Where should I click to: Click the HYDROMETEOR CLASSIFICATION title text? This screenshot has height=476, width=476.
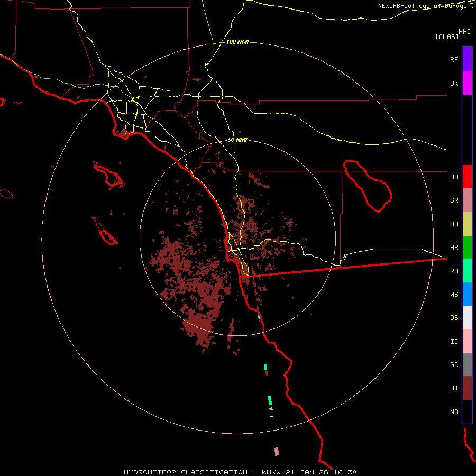(x=186, y=472)
